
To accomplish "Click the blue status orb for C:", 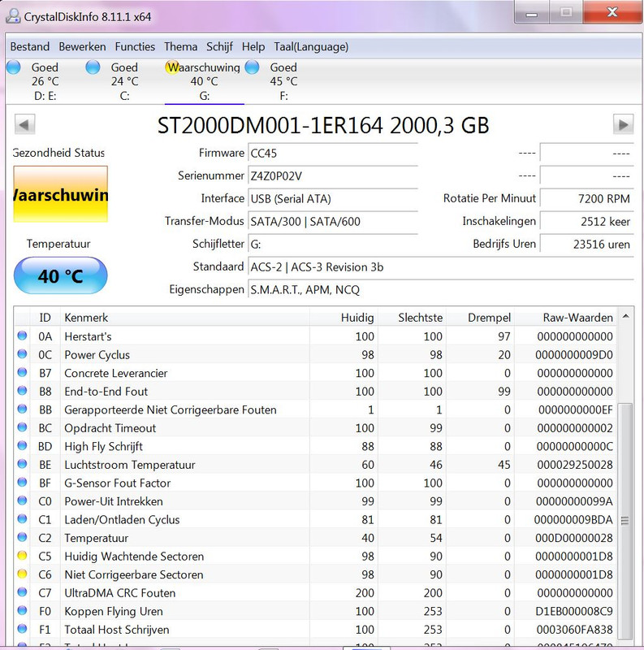I will [93, 67].
